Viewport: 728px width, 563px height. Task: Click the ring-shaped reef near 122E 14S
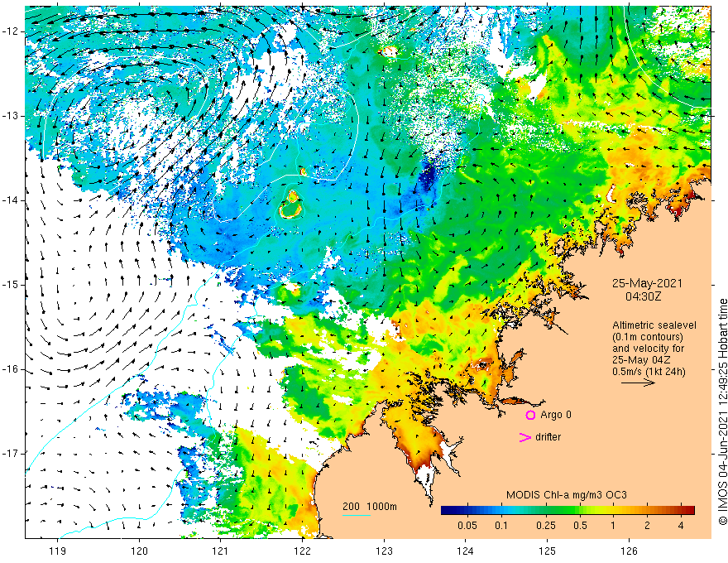pyautogui.click(x=291, y=205)
